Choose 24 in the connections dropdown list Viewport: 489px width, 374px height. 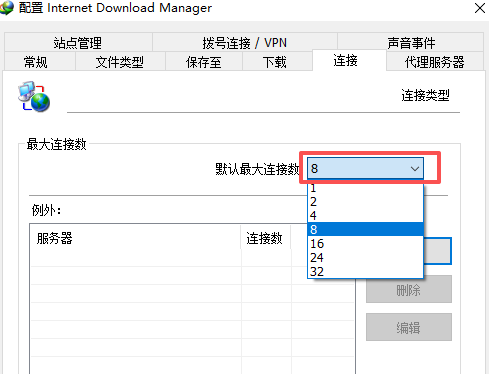coord(365,257)
